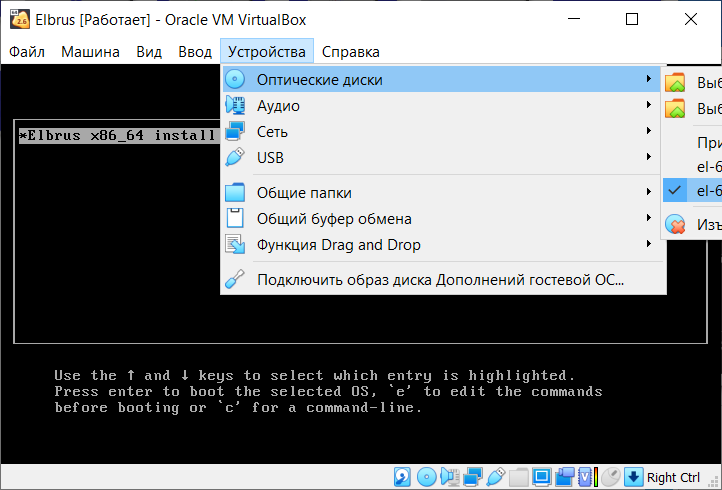
Task: Open the Вид menu
Action: (x=149, y=52)
